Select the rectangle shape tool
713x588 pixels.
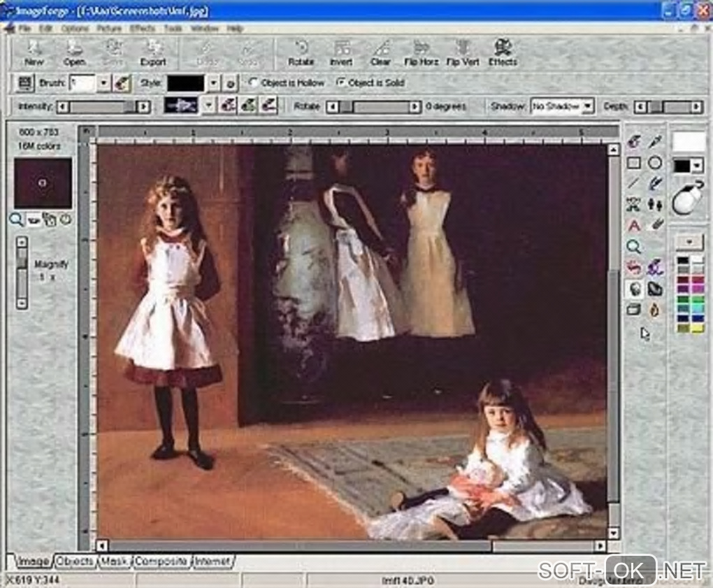(x=634, y=164)
